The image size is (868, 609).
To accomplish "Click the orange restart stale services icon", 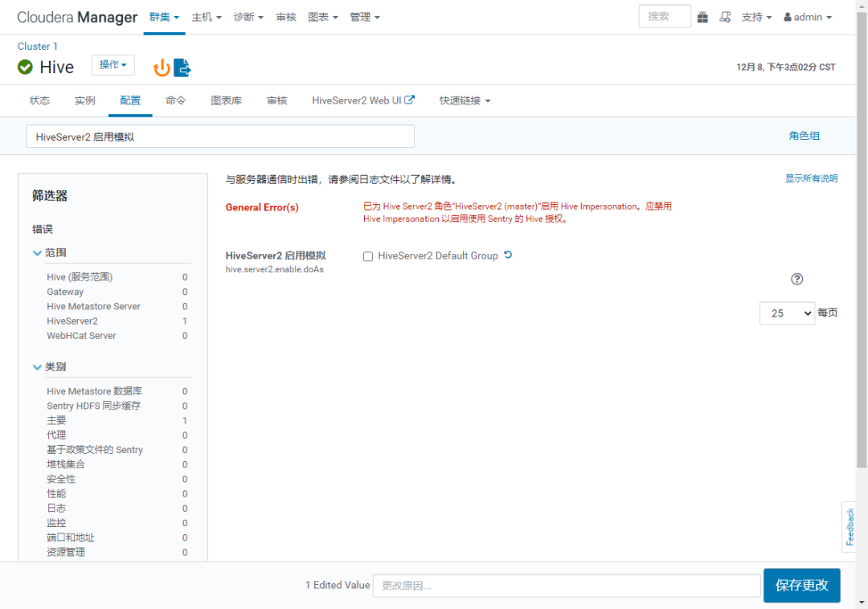I will point(162,68).
